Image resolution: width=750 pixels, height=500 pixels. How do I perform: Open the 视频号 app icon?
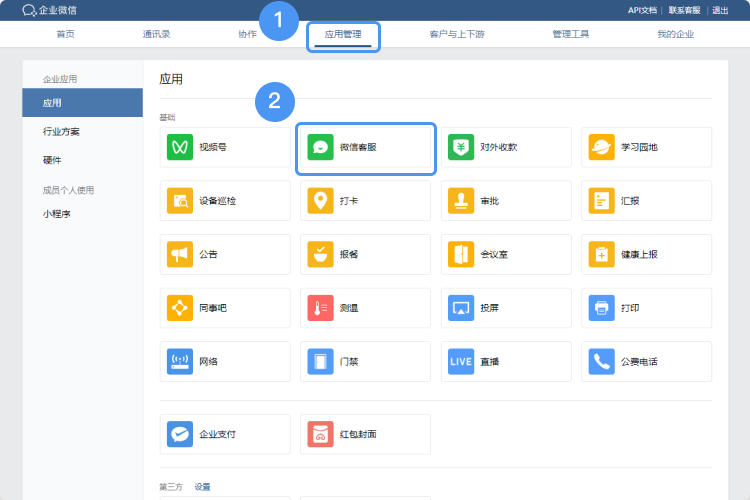click(180, 147)
